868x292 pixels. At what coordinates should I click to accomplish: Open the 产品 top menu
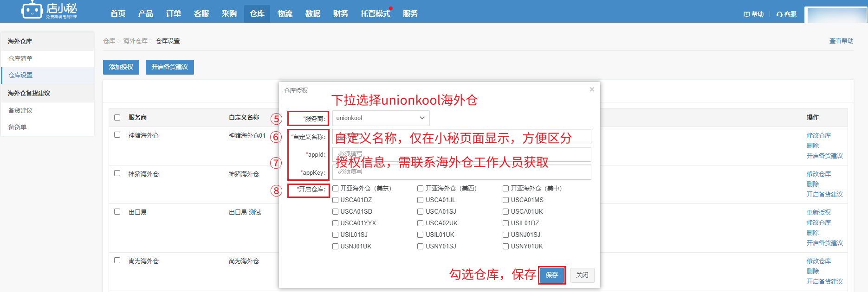pyautogui.click(x=146, y=13)
